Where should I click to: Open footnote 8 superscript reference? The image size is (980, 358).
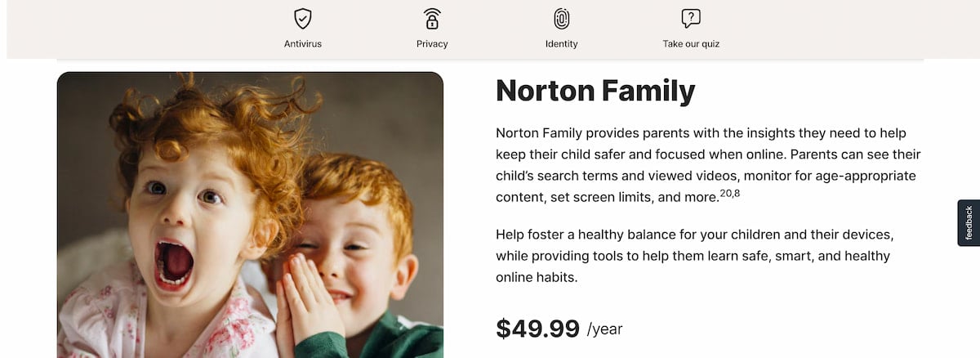coord(736,193)
